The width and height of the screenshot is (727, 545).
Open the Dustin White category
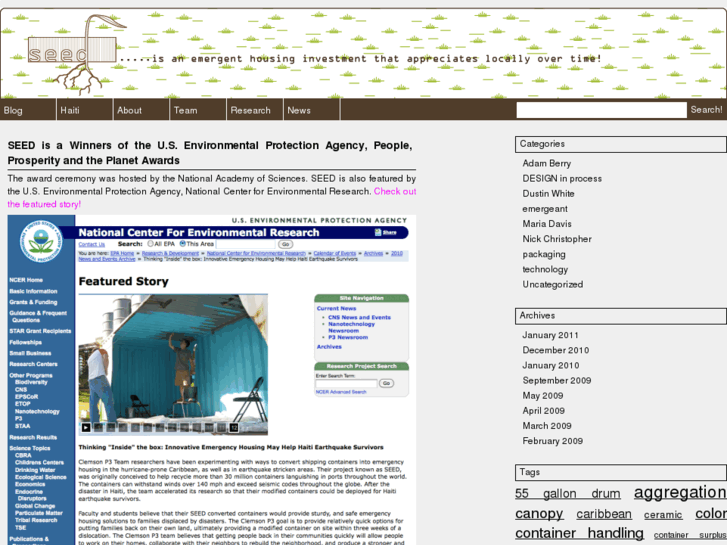548,193
